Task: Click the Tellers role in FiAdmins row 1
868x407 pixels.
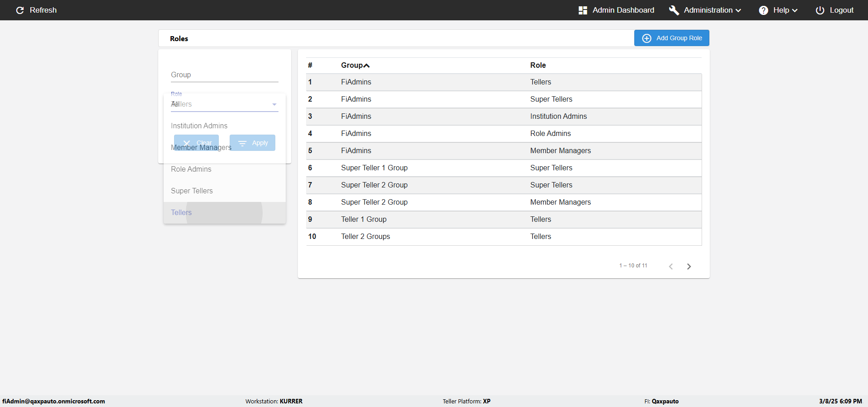Action: [x=541, y=82]
